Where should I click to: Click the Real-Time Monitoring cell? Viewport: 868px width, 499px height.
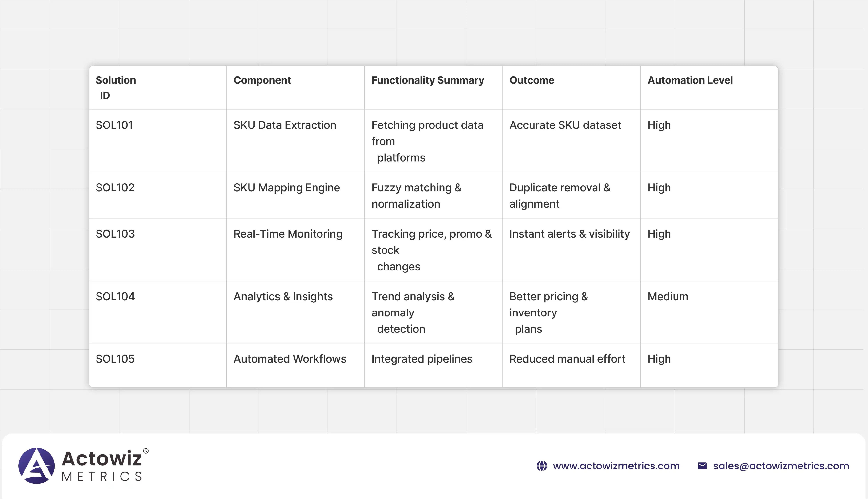click(x=288, y=234)
